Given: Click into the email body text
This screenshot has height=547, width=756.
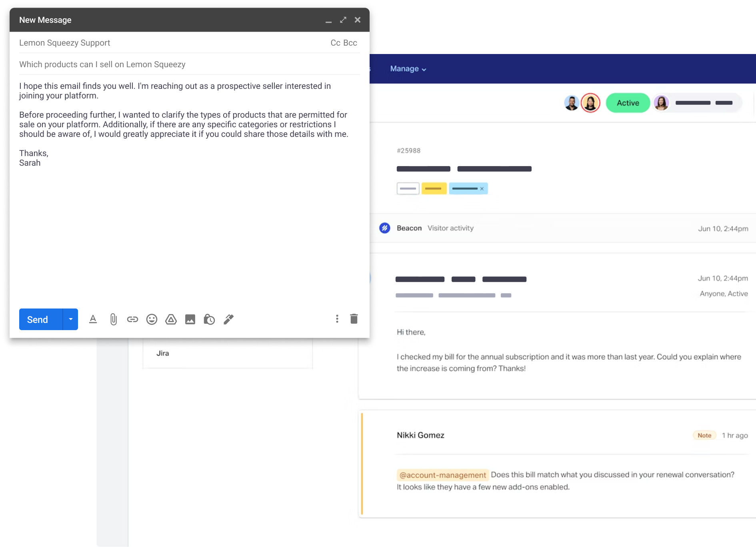Looking at the screenshot, I should (184, 124).
